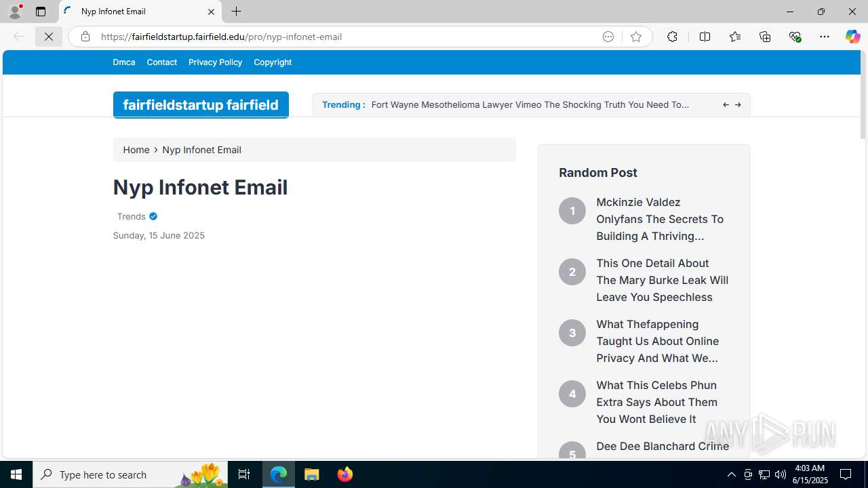Open the feedback smiley icon in address bar

point(608,37)
